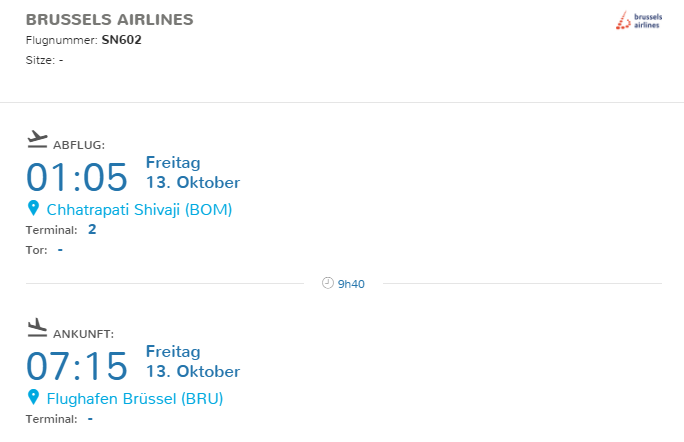Image resolution: width=684 pixels, height=442 pixels.
Task: Click the departure time 01:05
Action: pos(77,177)
